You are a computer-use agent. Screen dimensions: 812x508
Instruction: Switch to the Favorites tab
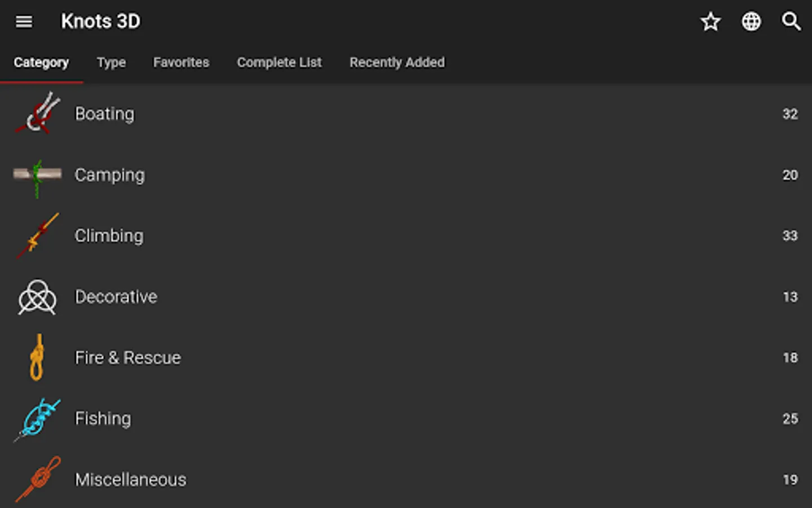[181, 62]
